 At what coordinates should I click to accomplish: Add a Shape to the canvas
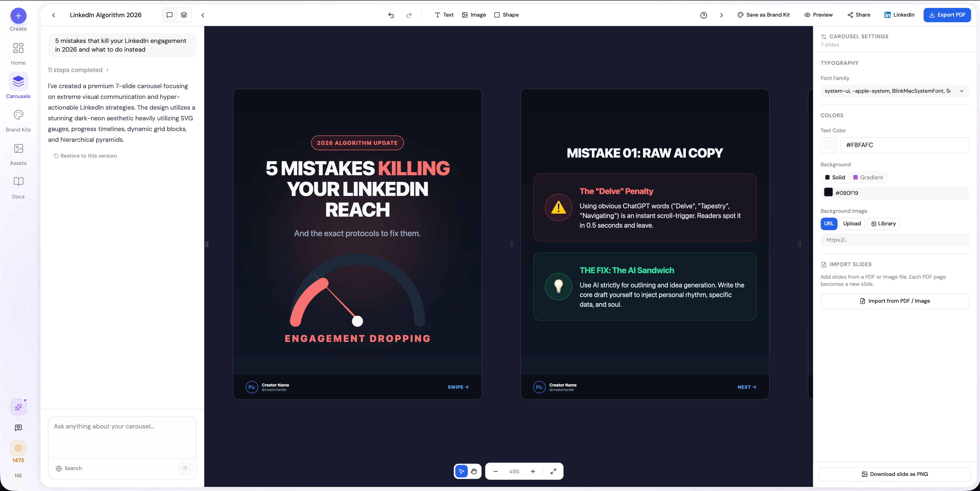(x=506, y=15)
